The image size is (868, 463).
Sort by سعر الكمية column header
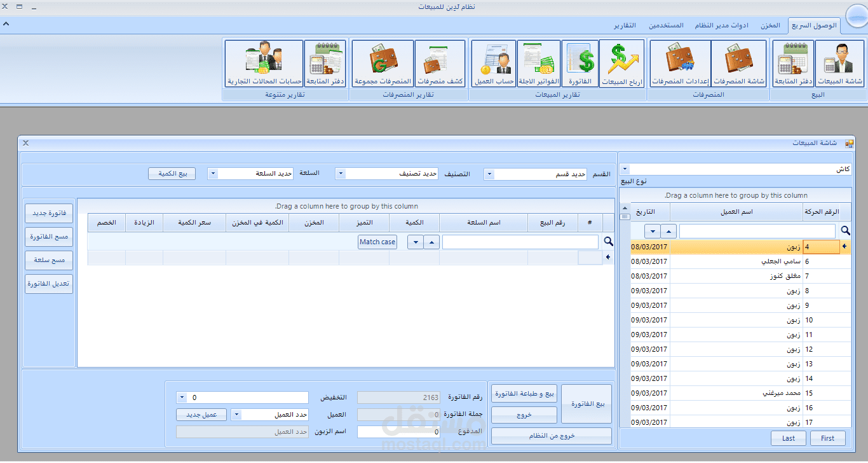194,223
